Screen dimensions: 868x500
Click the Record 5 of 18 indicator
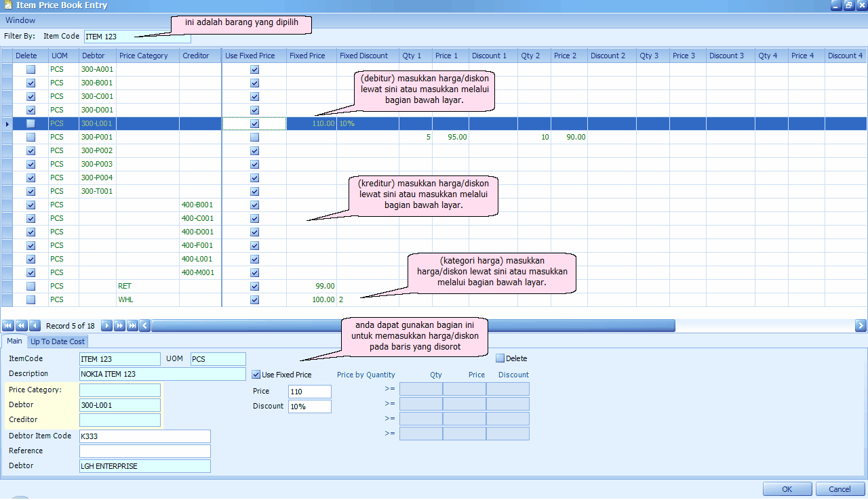[71, 326]
